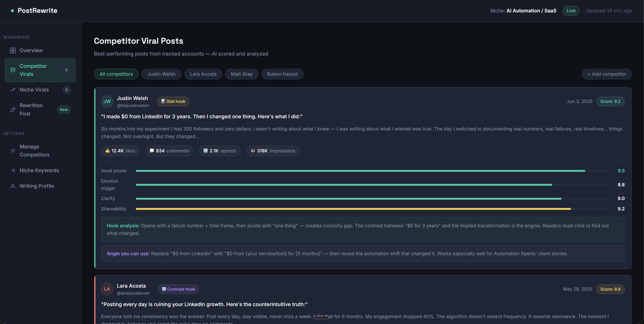This screenshot has height=324, width=644.
Task: Click the Add competitor button
Action: (x=607, y=74)
